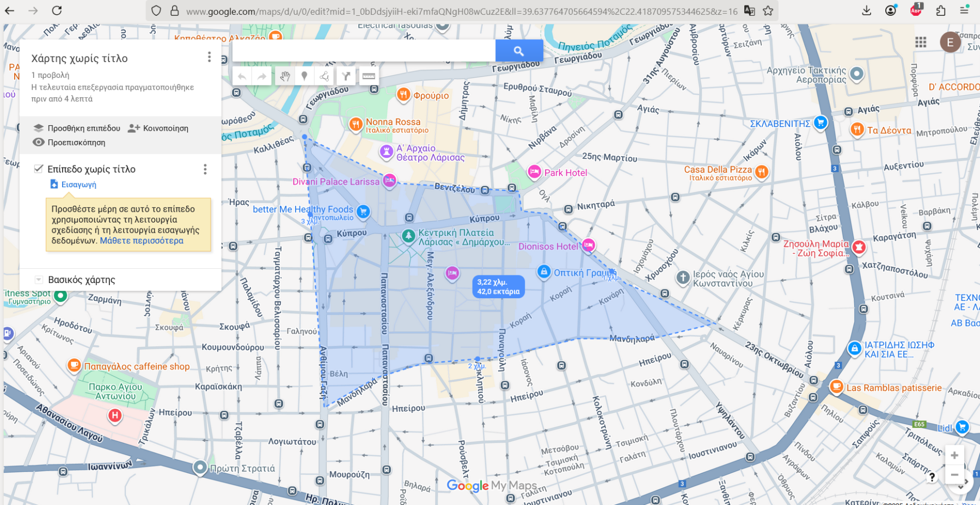980x505 pixels.
Task: Click the Κεντρική Πλατεία Λάρισας park marker
Action: (x=408, y=236)
